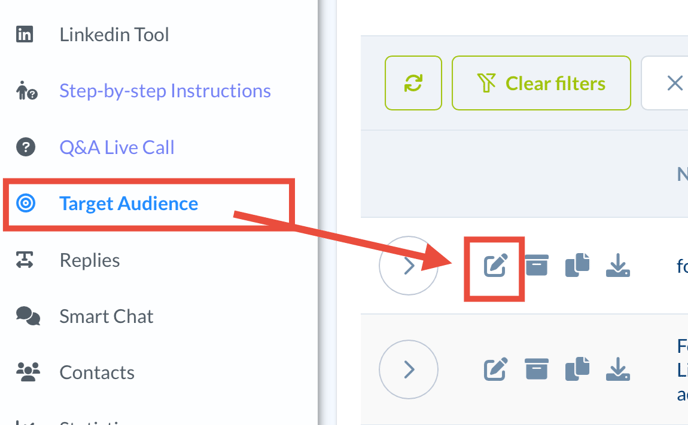688x425 pixels.
Task: Open Linkedin Tool in sidebar
Action: pos(113,35)
